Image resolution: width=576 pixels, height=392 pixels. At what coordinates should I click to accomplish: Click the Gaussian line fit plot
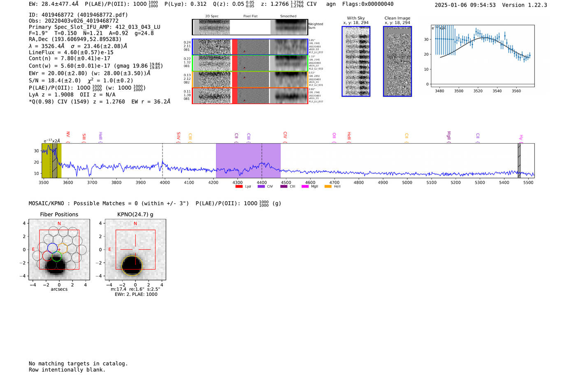[482, 56]
